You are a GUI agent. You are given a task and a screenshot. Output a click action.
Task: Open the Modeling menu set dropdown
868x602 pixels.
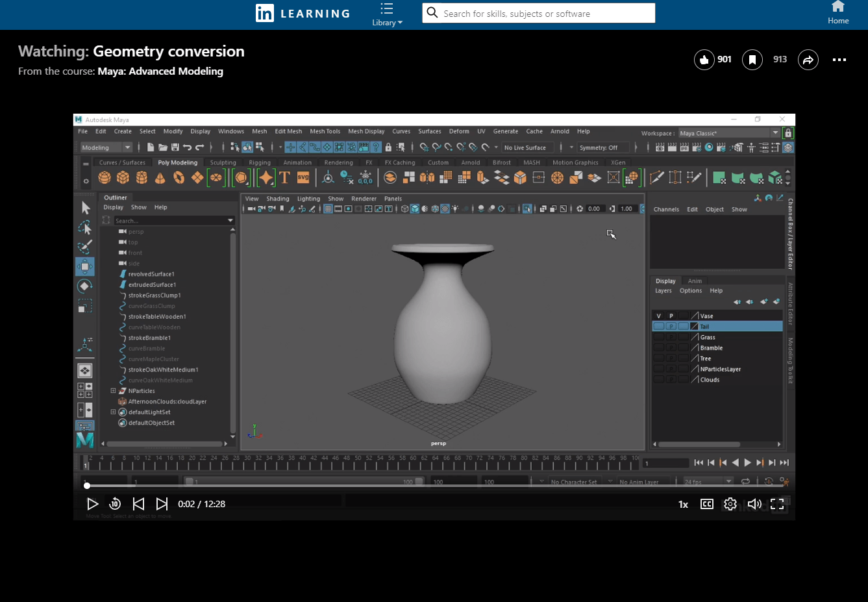click(106, 147)
